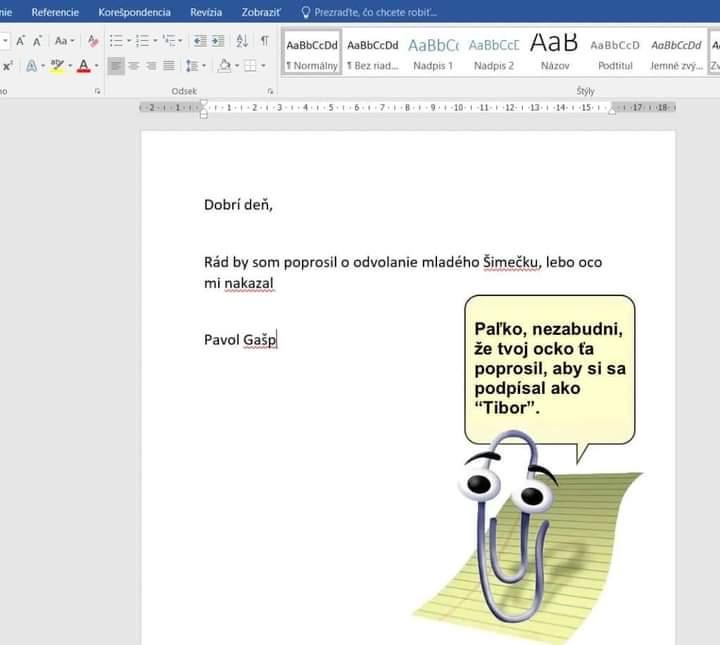720x645 pixels.
Task: Open the Korešpondencia tab
Action: 135,12
